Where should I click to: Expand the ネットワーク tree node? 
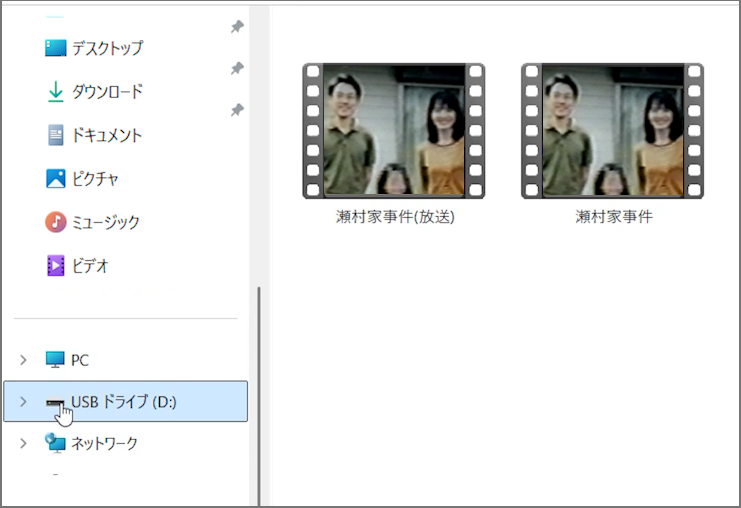[x=23, y=443]
